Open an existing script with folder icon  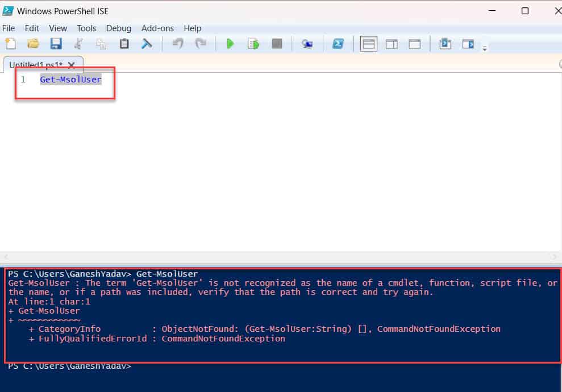(33, 44)
